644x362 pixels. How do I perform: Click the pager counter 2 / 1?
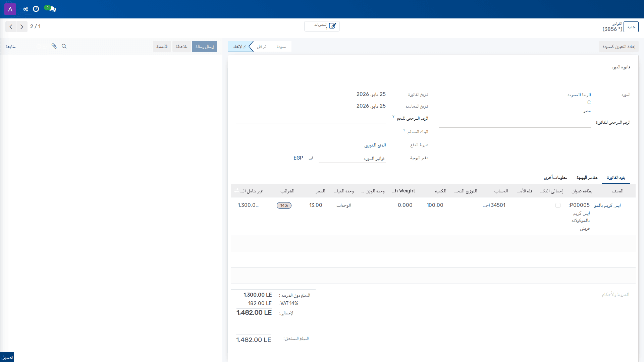(35, 26)
